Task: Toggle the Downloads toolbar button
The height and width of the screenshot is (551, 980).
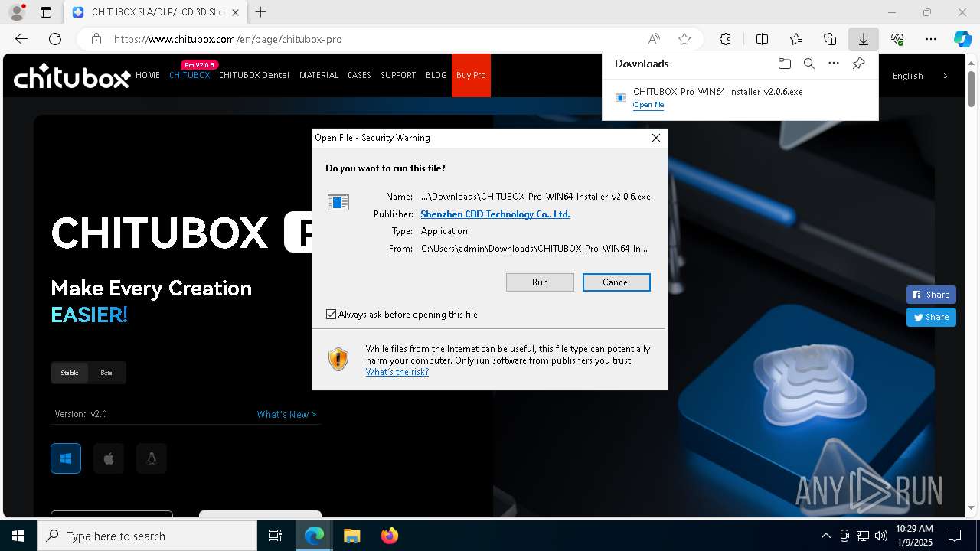Action: pyautogui.click(x=863, y=39)
